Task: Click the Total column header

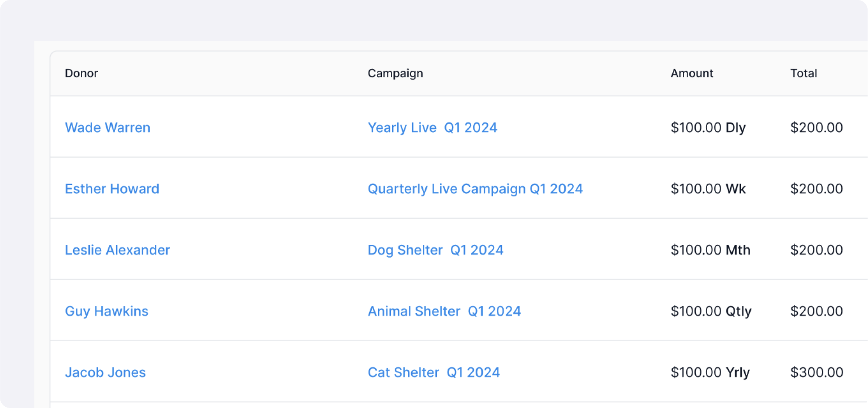Action: click(x=803, y=73)
